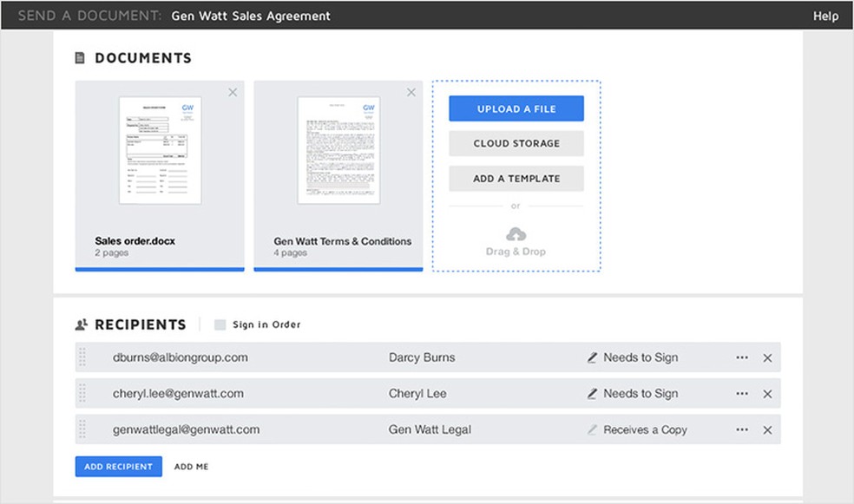Enable the Sign in Order checkbox
The width and height of the screenshot is (854, 504).
219,324
